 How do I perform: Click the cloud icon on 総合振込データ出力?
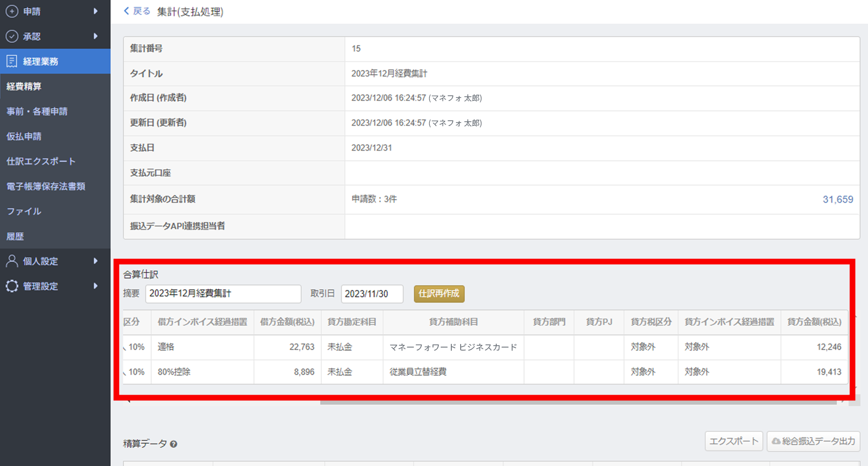(x=776, y=441)
